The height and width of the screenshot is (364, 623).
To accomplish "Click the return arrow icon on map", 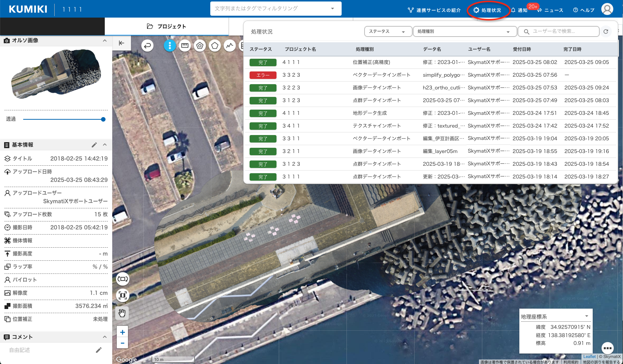I will 147,46.
